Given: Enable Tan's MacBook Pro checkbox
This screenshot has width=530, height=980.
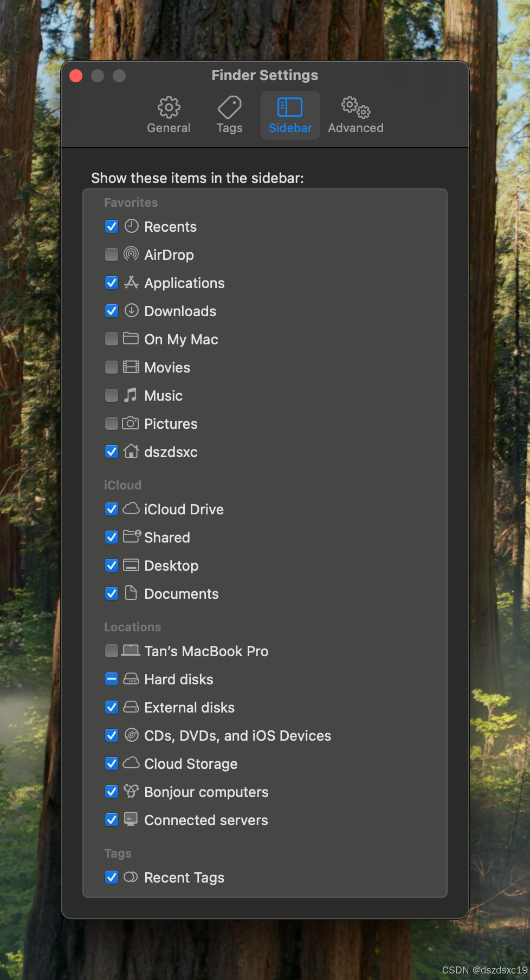Looking at the screenshot, I should click(x=112, y=651).
